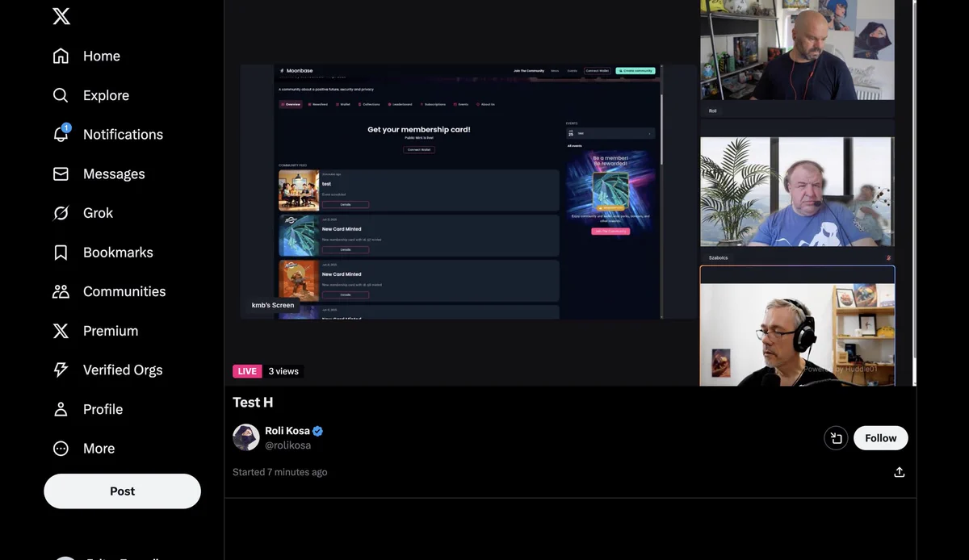Click the Profile person icon

61,409
